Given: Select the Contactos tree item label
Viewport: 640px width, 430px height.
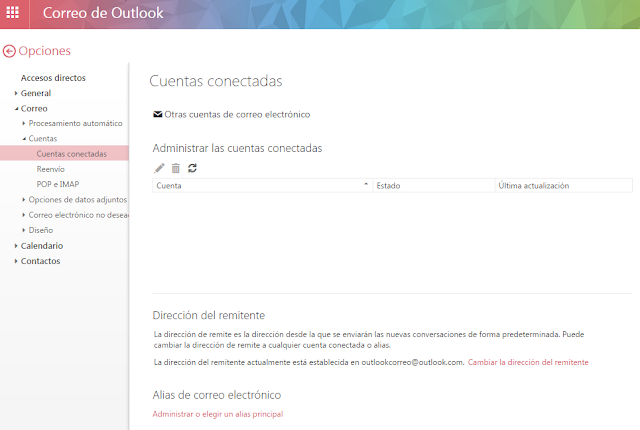Looking at the screenshot, I should point(40,261).
